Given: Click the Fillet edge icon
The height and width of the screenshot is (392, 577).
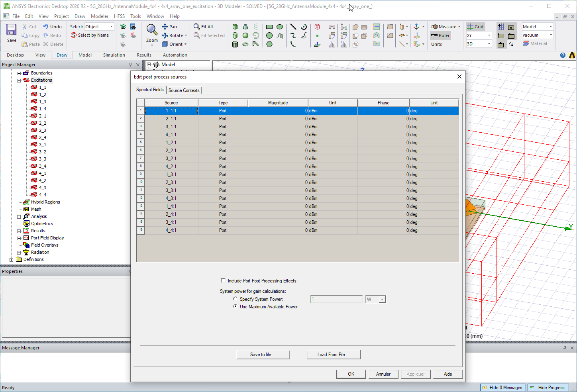Looking at the screenshot, I should click(390, 27).
